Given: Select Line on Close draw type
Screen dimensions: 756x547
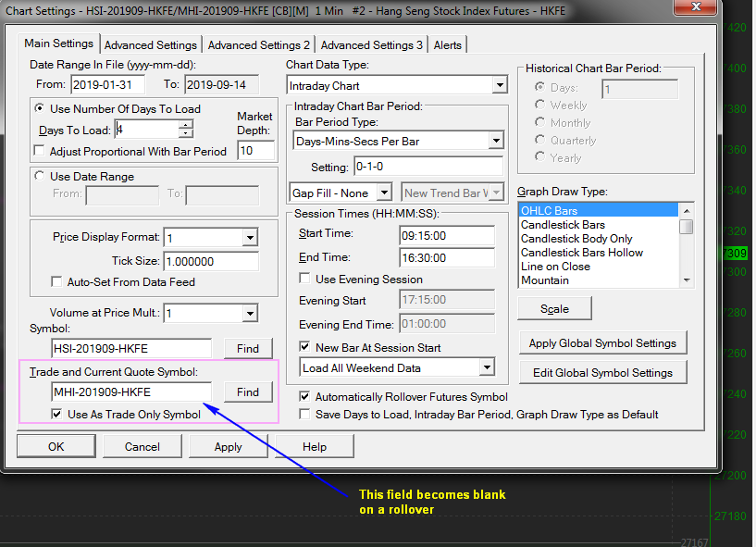Looking at the screenshot, I should [x=599, y=267].
